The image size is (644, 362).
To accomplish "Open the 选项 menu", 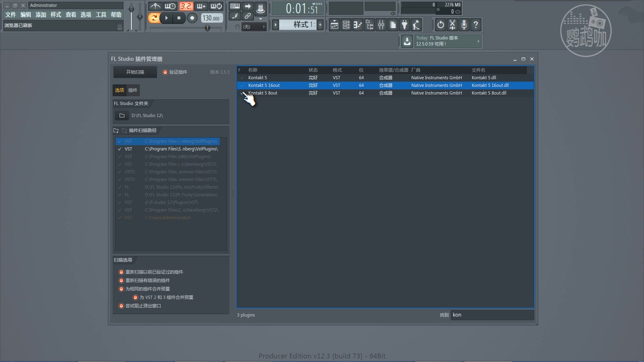I will tap(85, 14).
